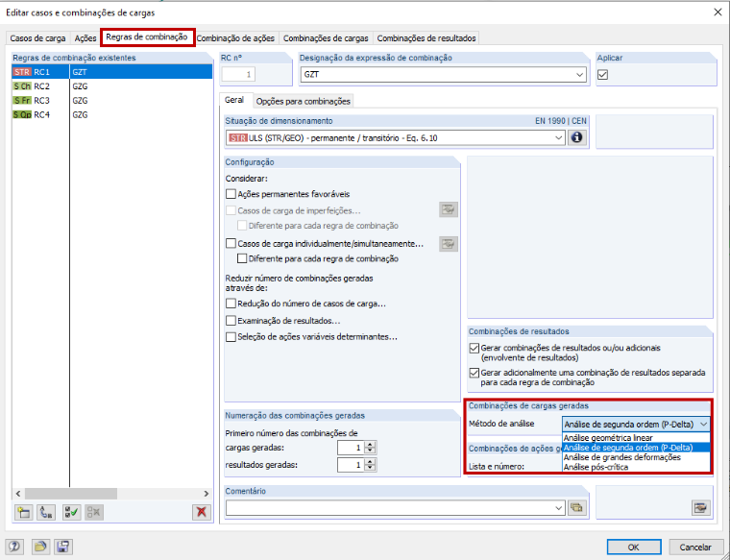This screenshot has height=560, width=730.
Task: Switch to the Ações tab
Action: click(x=85, y=38)
